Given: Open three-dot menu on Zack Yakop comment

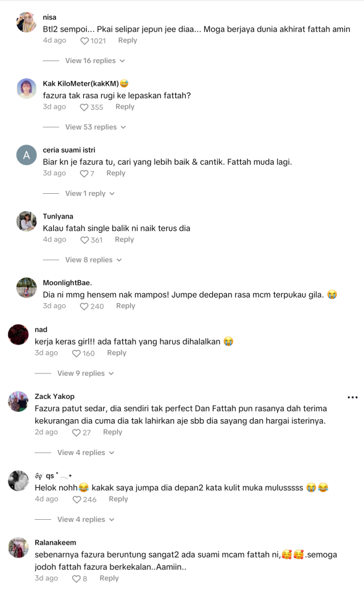Looking at the screenshot, I should [352, 397].
